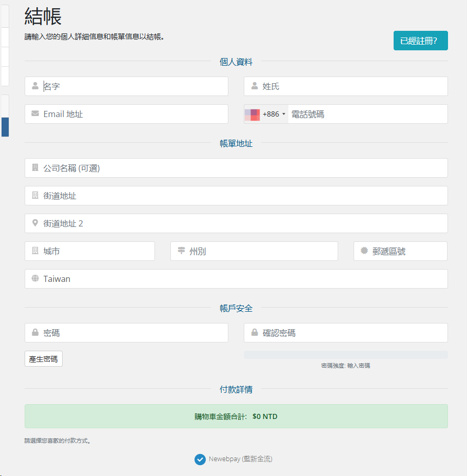This screenshot has height=476, width=467.
Task: Click the flag in phone number field
Action: 253,114
